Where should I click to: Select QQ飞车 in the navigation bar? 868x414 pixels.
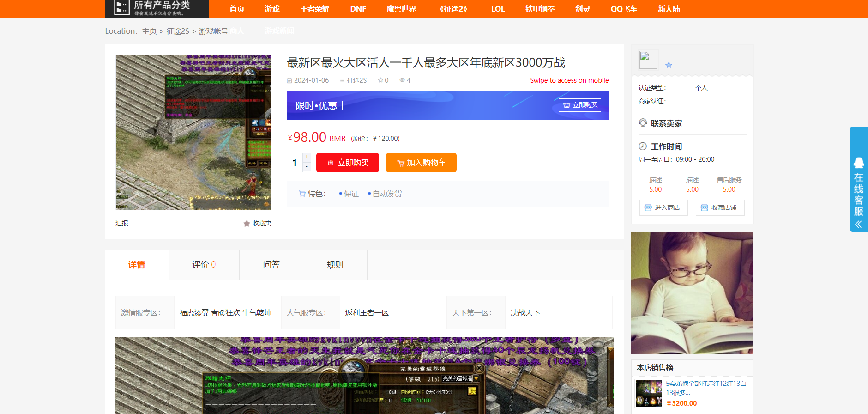coord(624,9)
